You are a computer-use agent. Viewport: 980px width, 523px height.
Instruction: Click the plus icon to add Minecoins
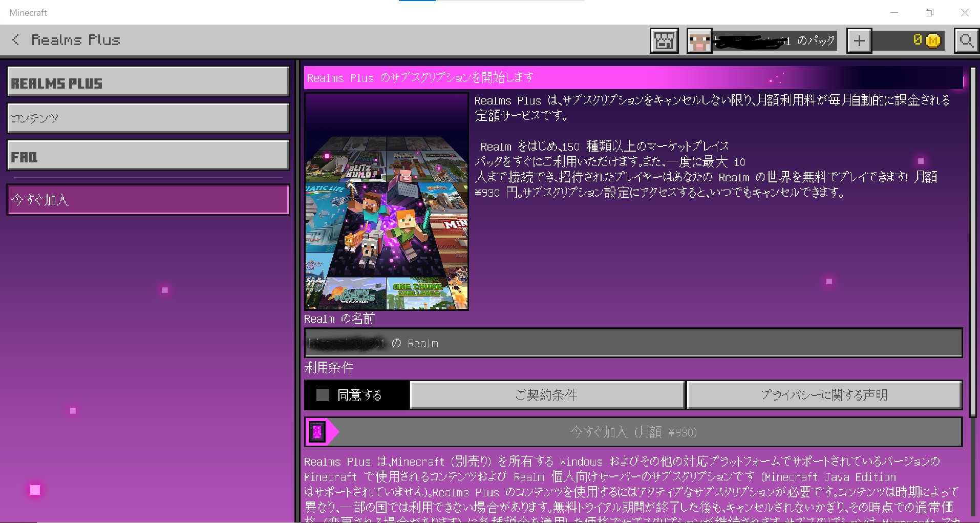coord(859,40)
